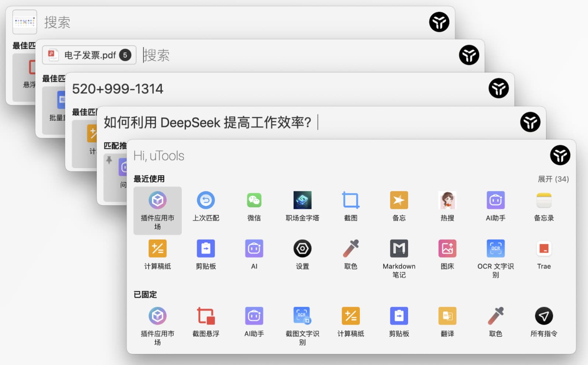Click keyboard thumbnail in rearmost search window

[25, 22]
